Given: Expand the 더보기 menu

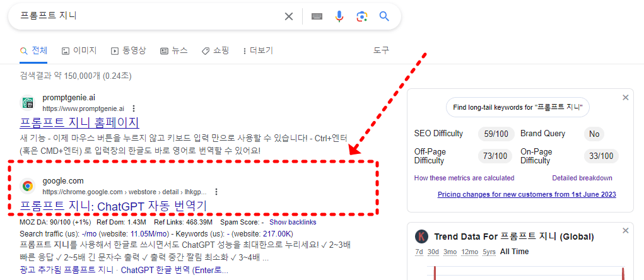Looking at the screenshot, I should pos(258,51).
